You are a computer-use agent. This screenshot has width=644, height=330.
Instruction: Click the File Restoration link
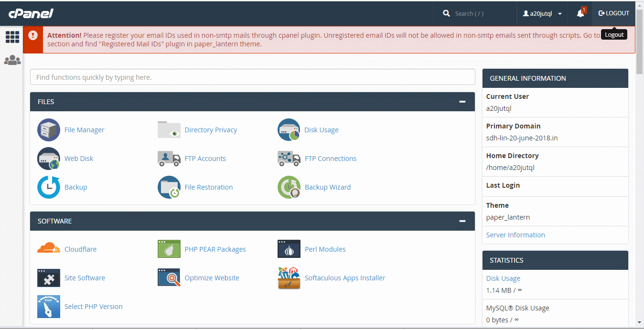pyautogui.click(x=209, y=187)
